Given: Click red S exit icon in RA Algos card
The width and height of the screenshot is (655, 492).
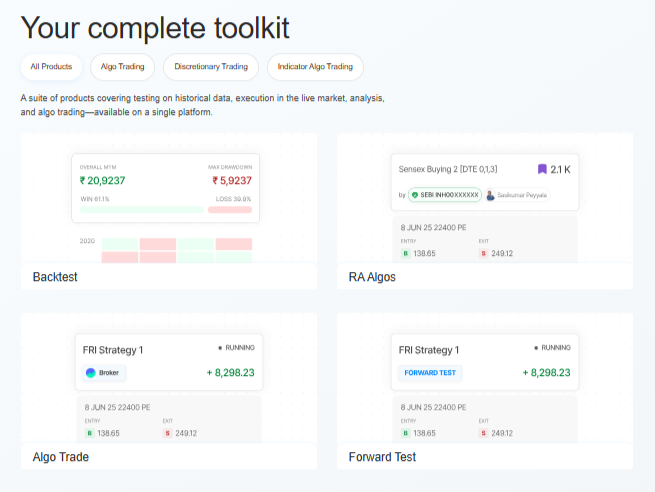Looking at the screenshot, I should pos(484,254).
